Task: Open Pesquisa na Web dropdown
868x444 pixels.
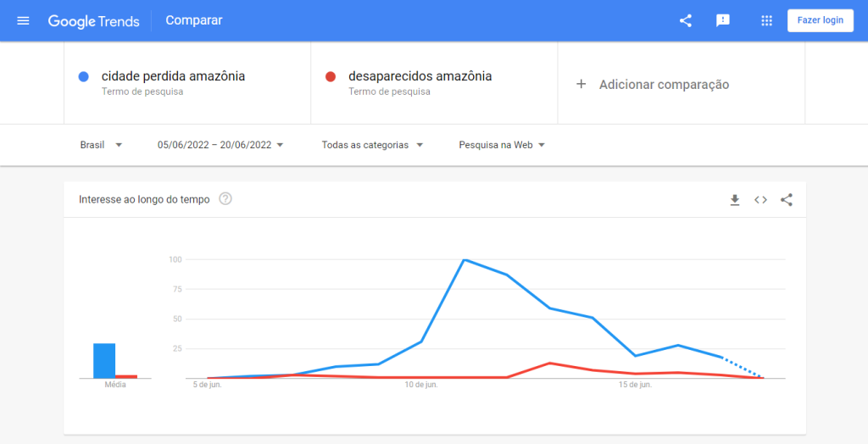Action: pyautogui.click(x=502, y=145)
